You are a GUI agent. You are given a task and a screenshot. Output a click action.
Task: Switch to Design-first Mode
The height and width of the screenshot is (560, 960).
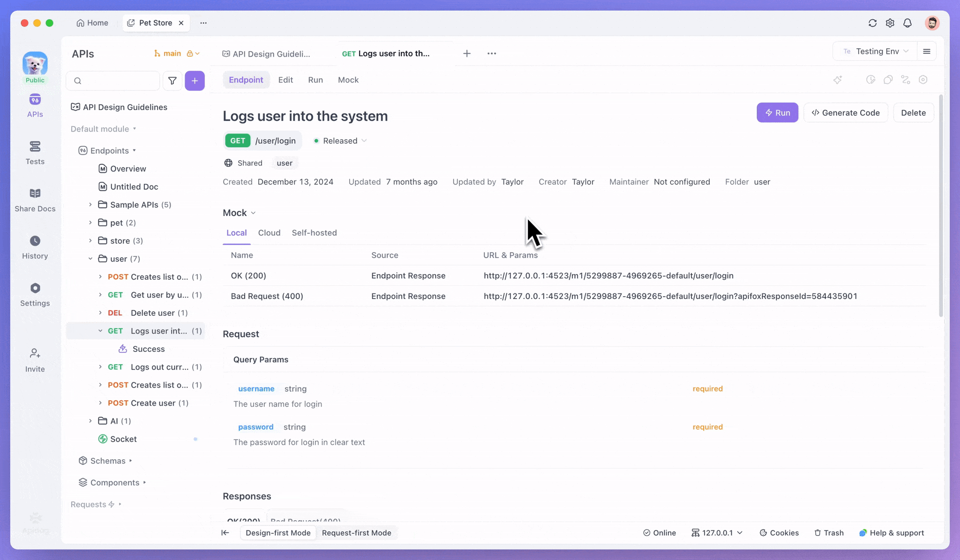[x=278, y=533]
